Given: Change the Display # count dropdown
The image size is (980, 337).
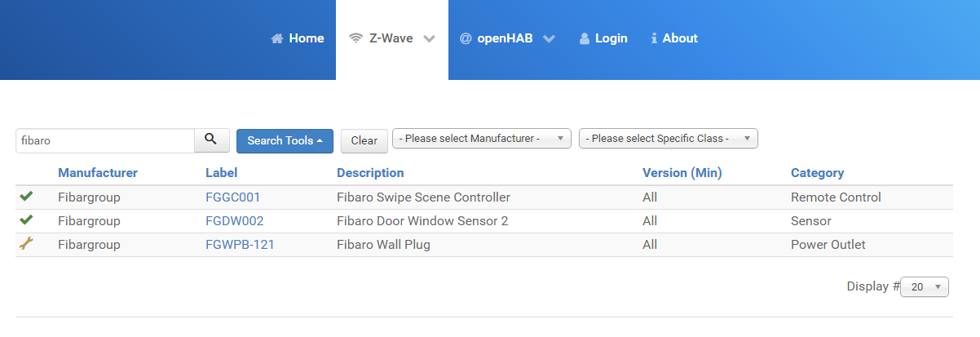Looking at the screenshot, I should click(925, 287).
